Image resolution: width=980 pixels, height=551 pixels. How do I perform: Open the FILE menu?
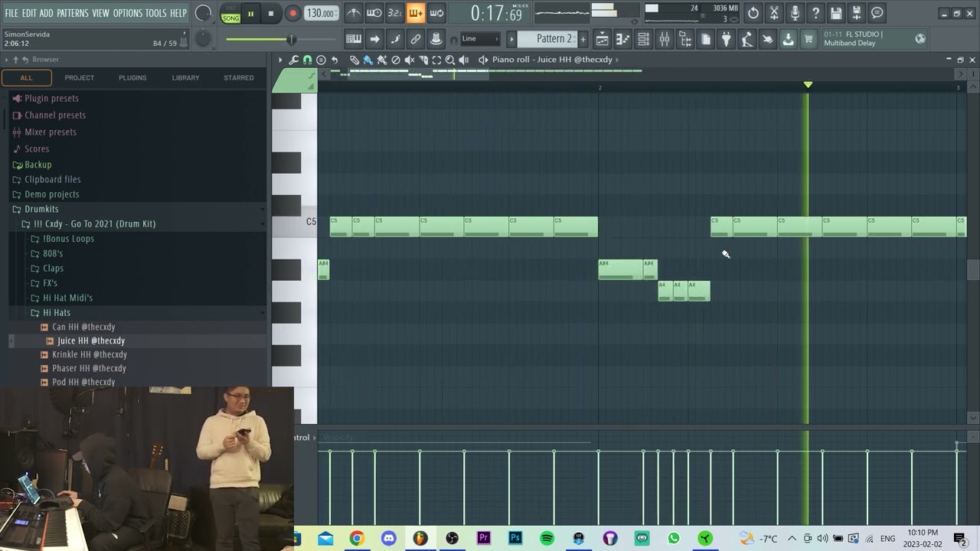11,13
